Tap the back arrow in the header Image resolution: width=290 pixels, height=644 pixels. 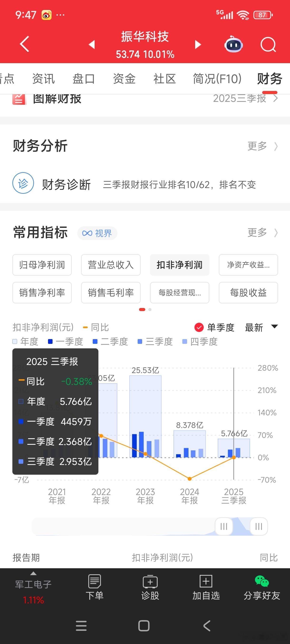[24, 44]
